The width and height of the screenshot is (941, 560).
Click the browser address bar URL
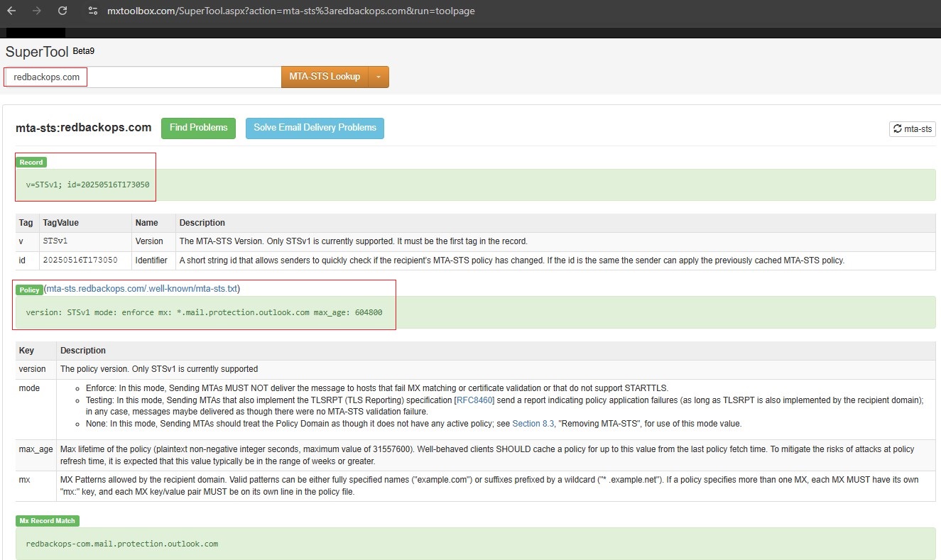tap(291, 11)
